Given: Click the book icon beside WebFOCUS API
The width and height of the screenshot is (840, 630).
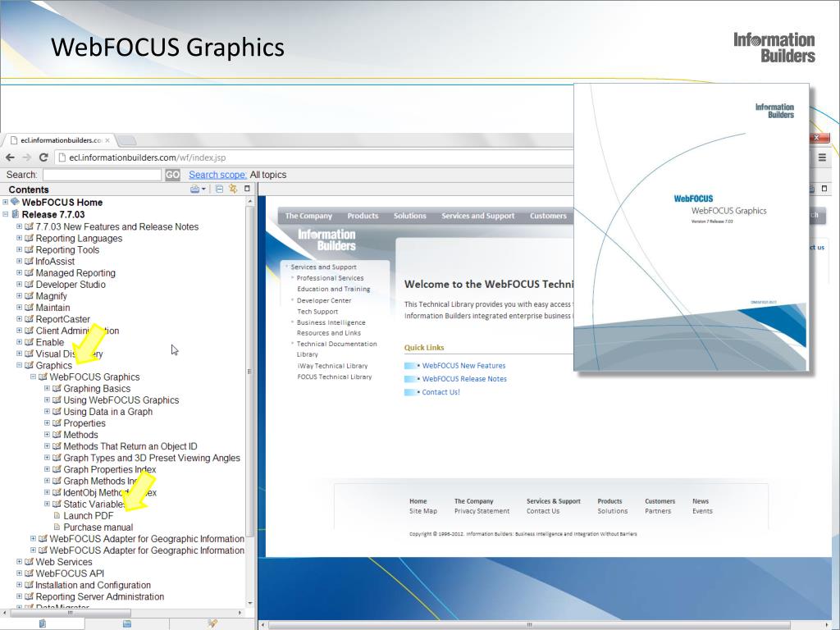Looking at the screenshot, I should pos(29,573).
